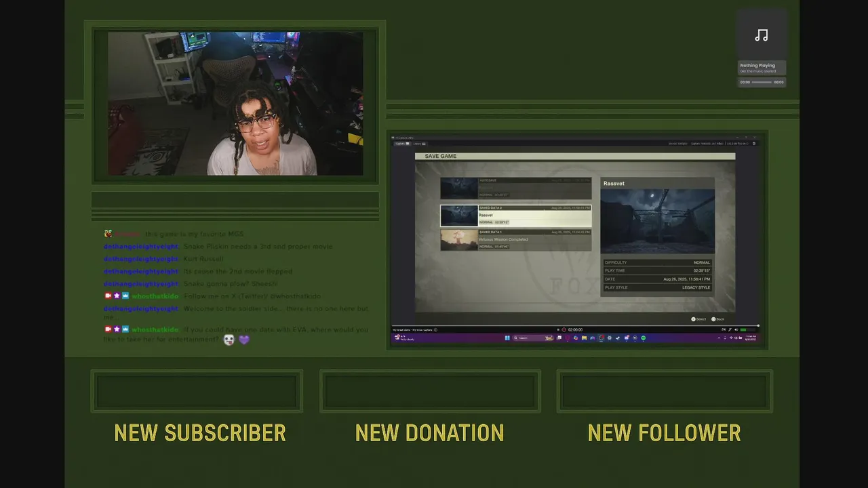Click the skull-face emoji in chat
Viewport: 868px width, 488px height.
point(229,340)
